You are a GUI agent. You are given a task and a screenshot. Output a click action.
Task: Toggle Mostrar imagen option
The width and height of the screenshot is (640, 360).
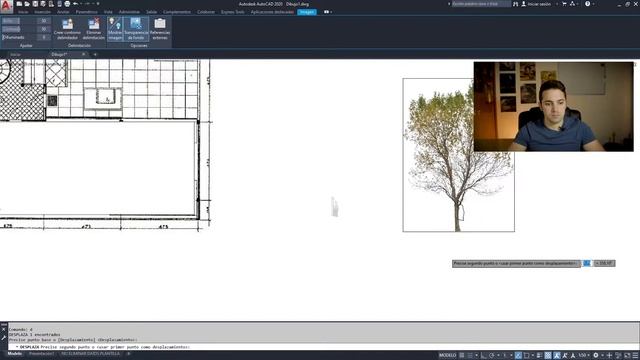coord(115,28)
